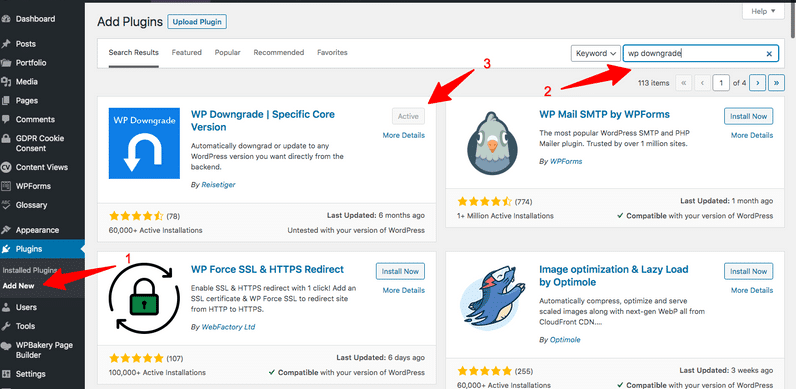Click the '100,000+ Active Installations' text
Image resolution: width=796 pixels, height=389 pixels.
tap(157, 372)
